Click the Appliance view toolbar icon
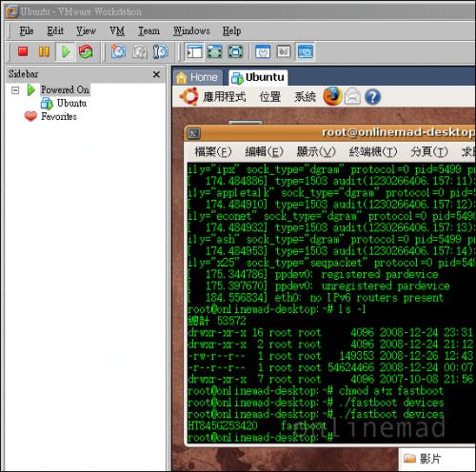Image resolution: width=476 pixels, height=472 pixels. click(x=284, y=51)
